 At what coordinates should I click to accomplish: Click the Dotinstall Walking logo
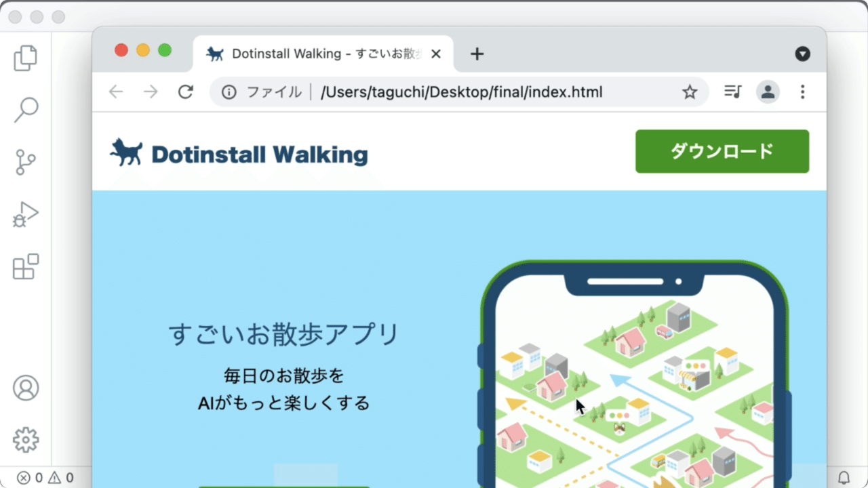point(239,153)
